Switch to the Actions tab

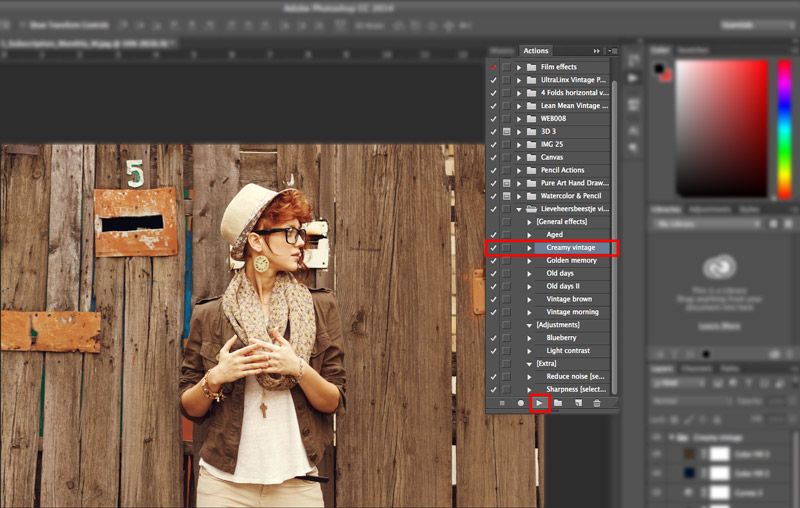tap(536, 50)
